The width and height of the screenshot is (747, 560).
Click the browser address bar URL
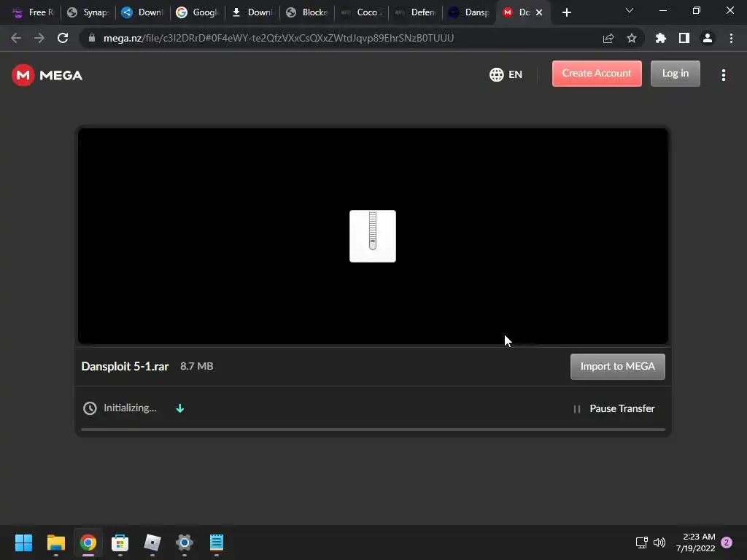[x=278, y=38]
